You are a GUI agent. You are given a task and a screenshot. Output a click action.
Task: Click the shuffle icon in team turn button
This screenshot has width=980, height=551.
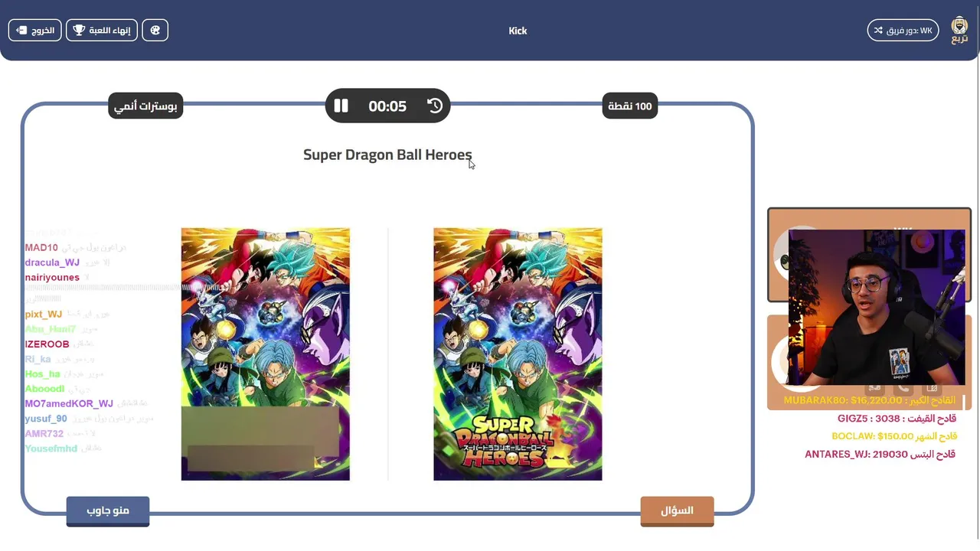point(879,31)
